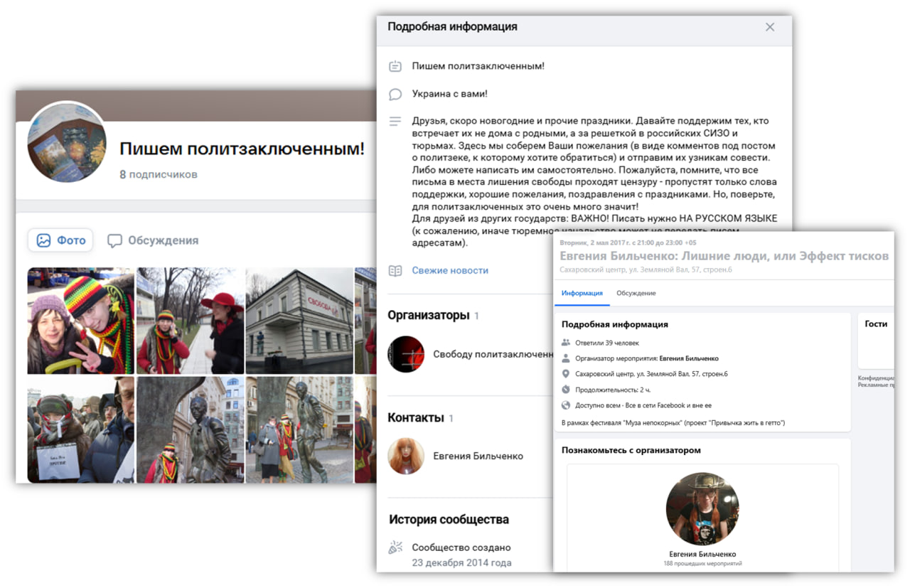Open the Свежие новости link
This screenshot has height=588, width=910.
pyautogui.click(x=450, y=270)
